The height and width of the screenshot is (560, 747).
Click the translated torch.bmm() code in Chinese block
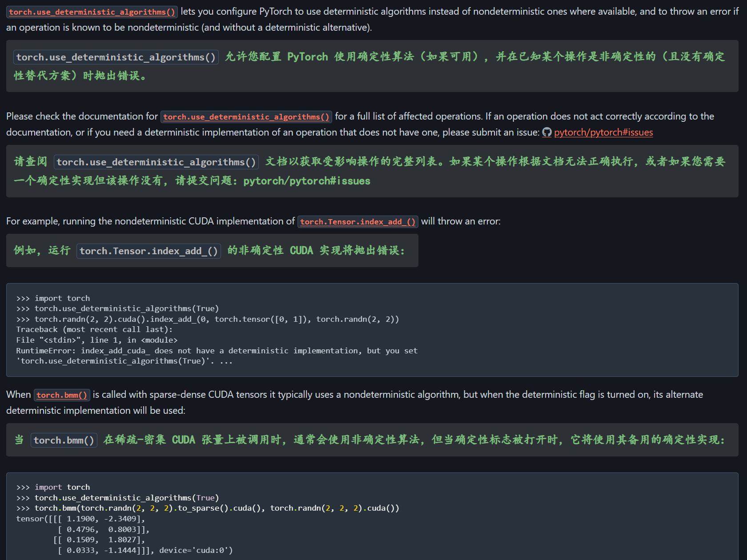64,440
